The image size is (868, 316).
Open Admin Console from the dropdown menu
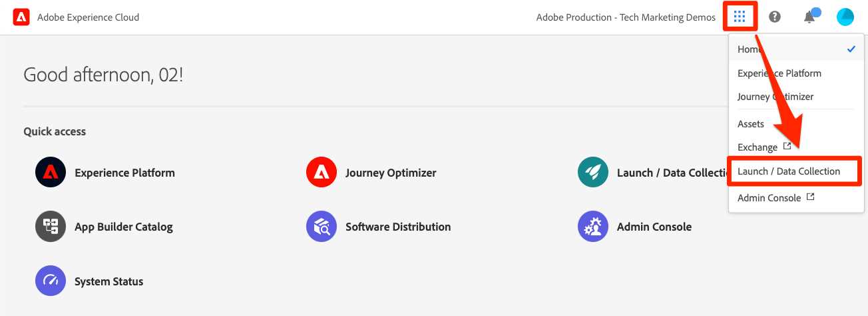(769, 198)
